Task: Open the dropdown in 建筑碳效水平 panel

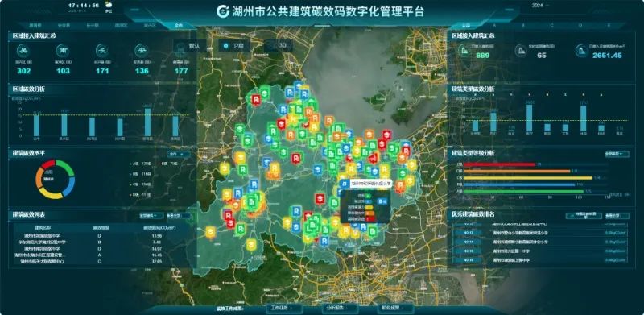Action: click(x=179, y=154)
